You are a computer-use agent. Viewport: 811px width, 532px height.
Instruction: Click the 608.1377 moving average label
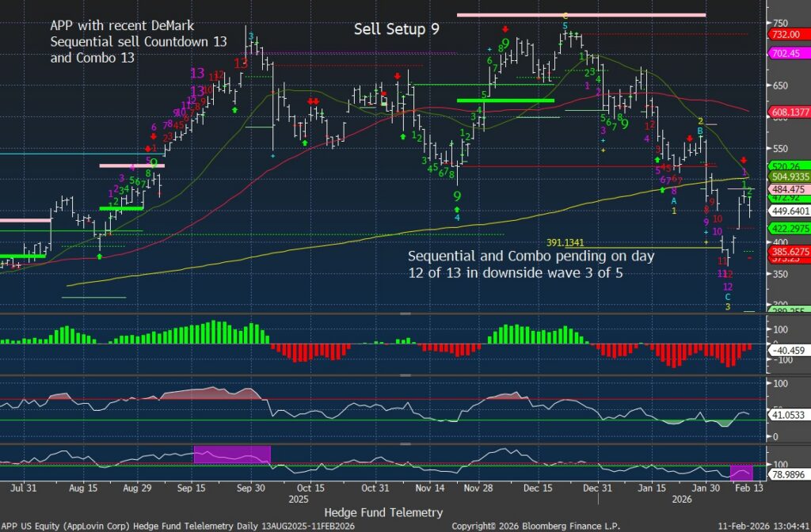(790, 113)
